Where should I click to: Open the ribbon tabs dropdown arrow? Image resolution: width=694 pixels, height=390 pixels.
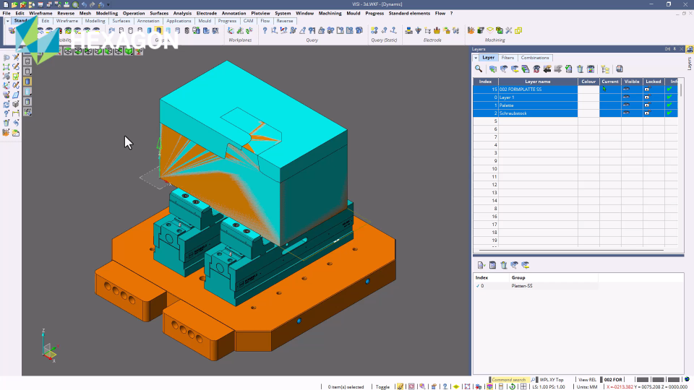(x=7, y=21)
